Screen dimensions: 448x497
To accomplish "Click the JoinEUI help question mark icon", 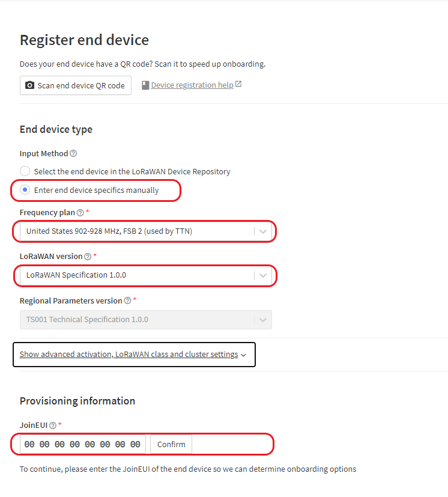I will click(53, 425).
